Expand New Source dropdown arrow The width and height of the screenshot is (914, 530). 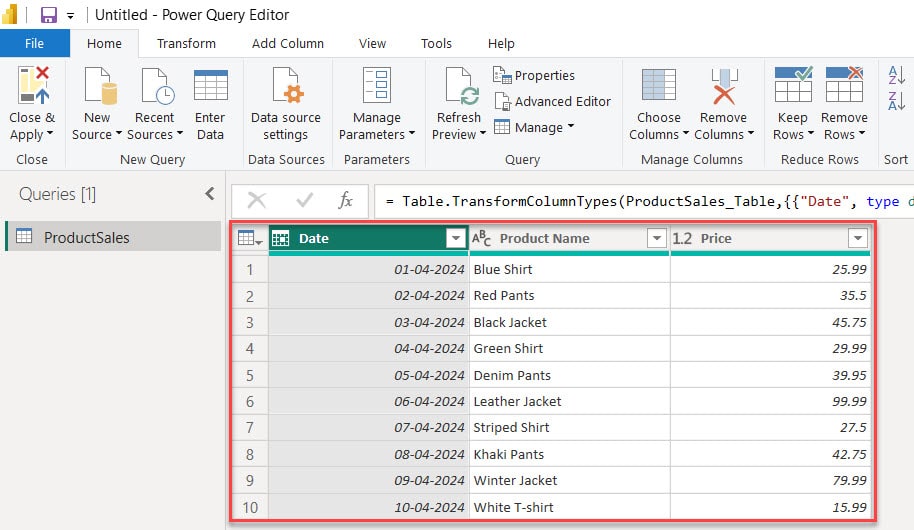(x=118, y=134)
